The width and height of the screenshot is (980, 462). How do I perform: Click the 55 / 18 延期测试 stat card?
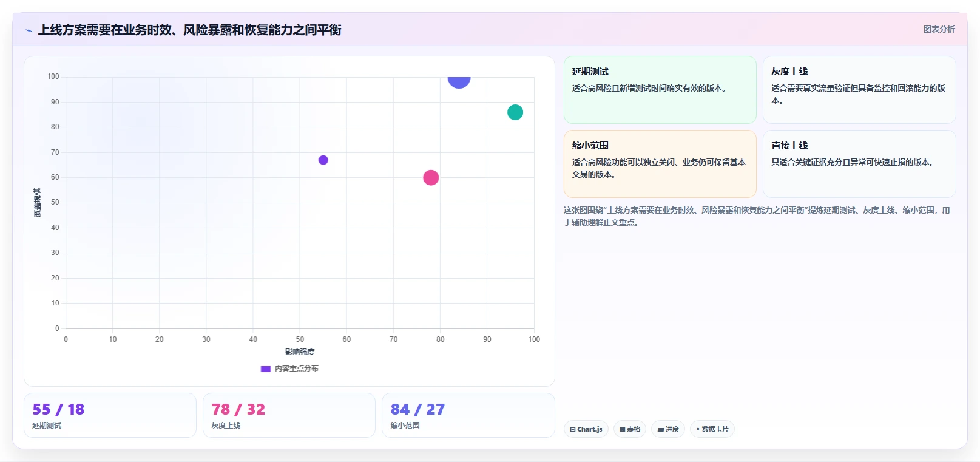(110, 415)
